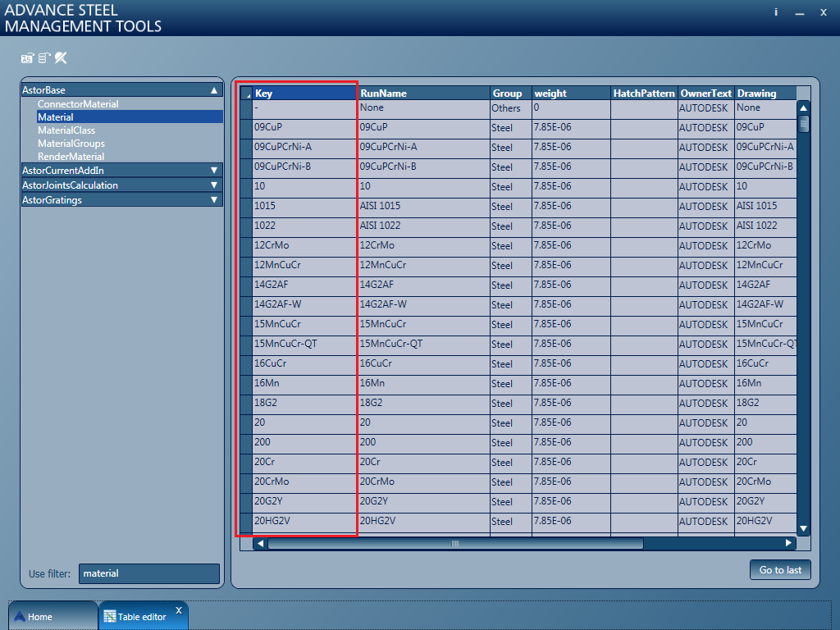Click Key cell '12CrMo'
This screenshot has height=630, width=840.
pyautogui.click(x=305, y=247)
